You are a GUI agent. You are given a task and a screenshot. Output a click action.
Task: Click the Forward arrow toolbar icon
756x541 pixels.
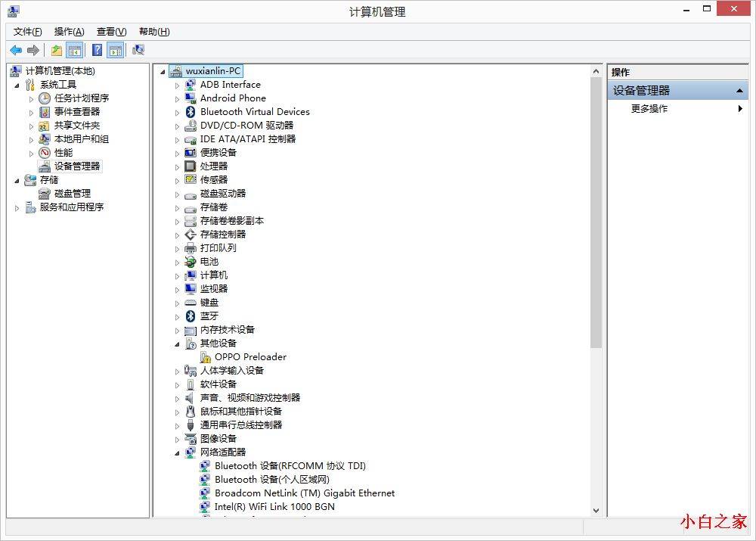[33, 50]
